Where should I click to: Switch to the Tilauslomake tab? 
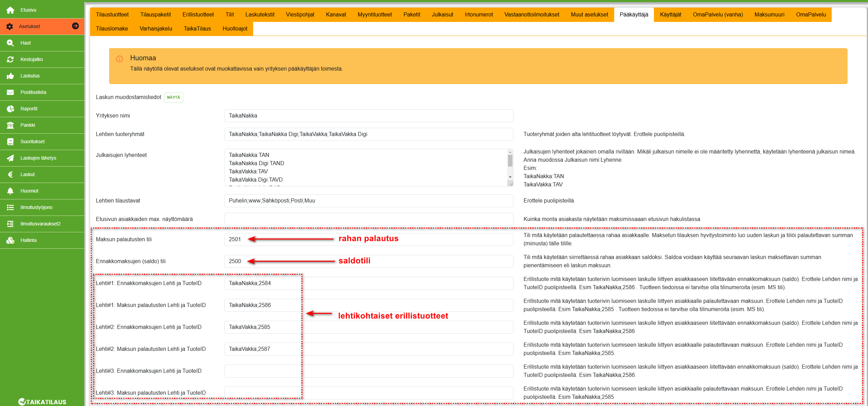pos(112,28)
